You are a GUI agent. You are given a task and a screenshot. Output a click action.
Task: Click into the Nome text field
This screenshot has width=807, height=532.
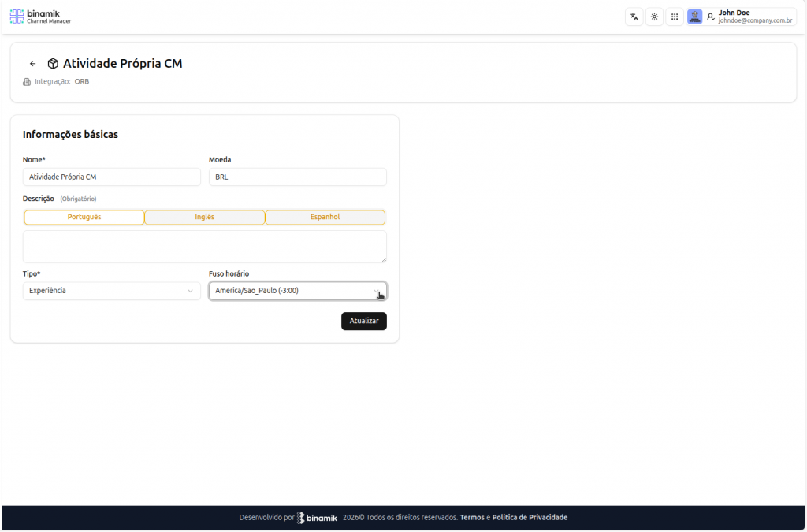pos(111,177)
